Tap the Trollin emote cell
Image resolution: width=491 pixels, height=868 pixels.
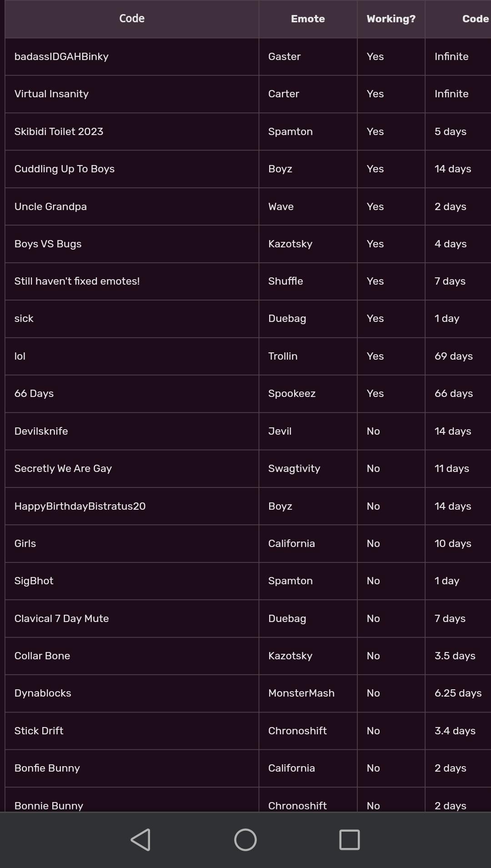pos(283,356)
